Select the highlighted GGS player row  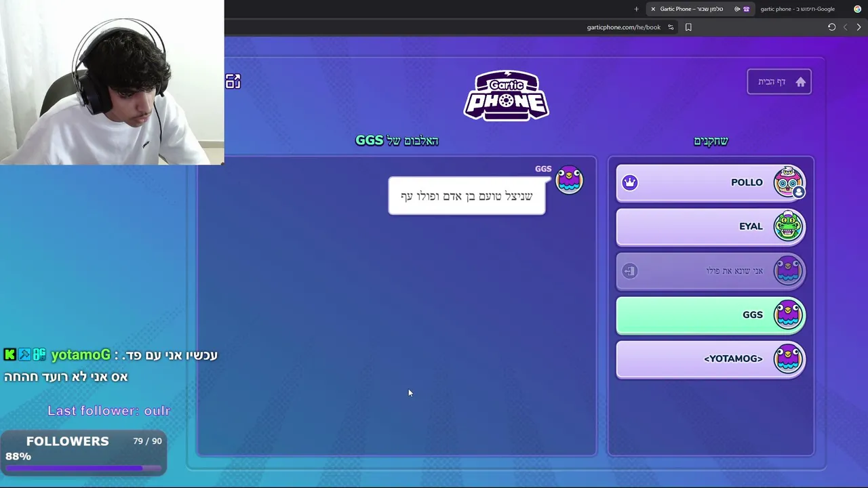pyautogui.click(x=711, y=314)
